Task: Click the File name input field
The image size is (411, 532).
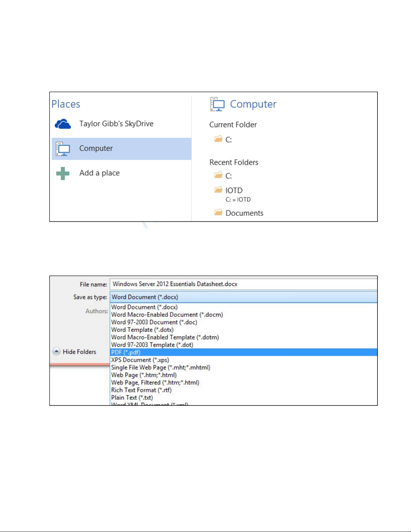Action: [x=244, y=284]
